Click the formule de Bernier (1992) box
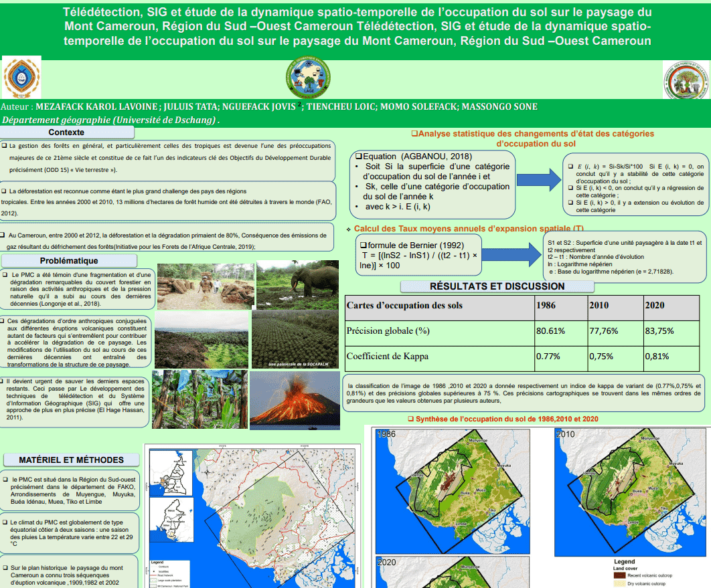 click(418, 255)
